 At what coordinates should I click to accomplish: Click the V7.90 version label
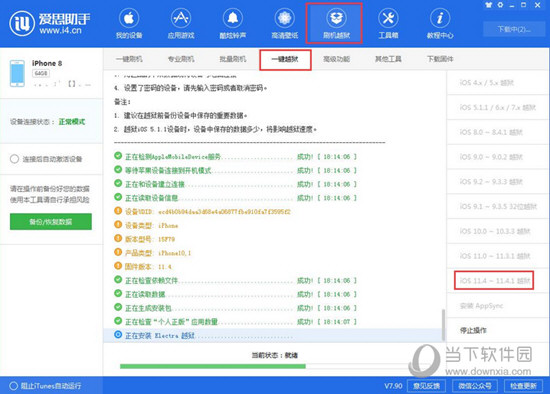[x=393, y=386]
